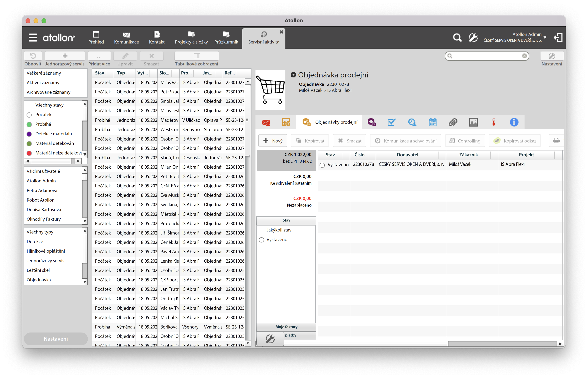Screen dimensions: 588x378
Task: Select the Vystaveno radio in Stav filter
Action: 261,240
